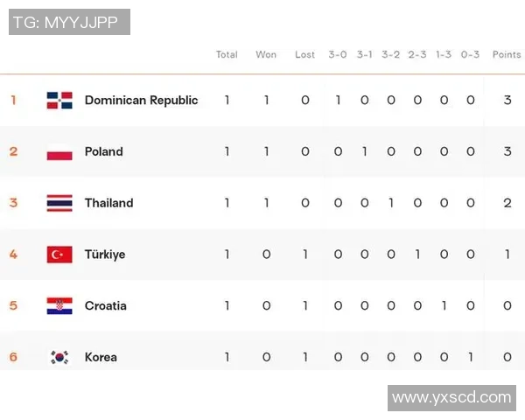This screenshot has width=525, height=420.
Task: Select the Thailand team name
Action: pyautogui.click(x=108, y=203)
